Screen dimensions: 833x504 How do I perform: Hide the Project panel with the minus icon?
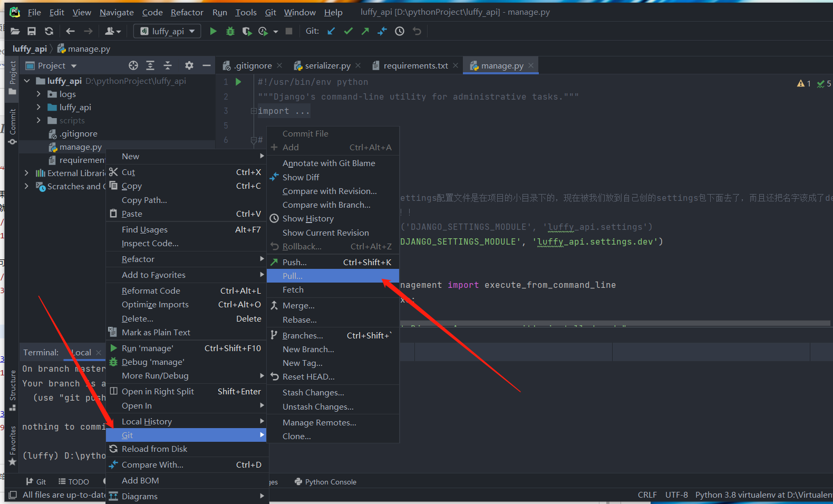[x=207, y=65]
